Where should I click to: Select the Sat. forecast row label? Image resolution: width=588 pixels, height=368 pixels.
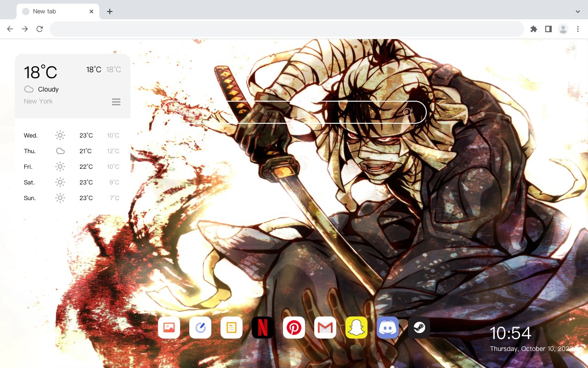pos(29,182)
